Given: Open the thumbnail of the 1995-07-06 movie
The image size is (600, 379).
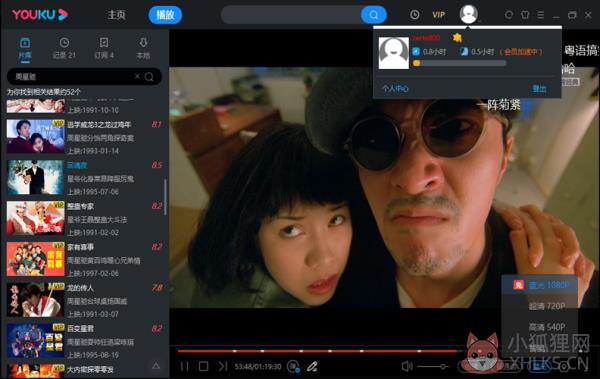Looking at the screenshot, I should pos(35,177).
